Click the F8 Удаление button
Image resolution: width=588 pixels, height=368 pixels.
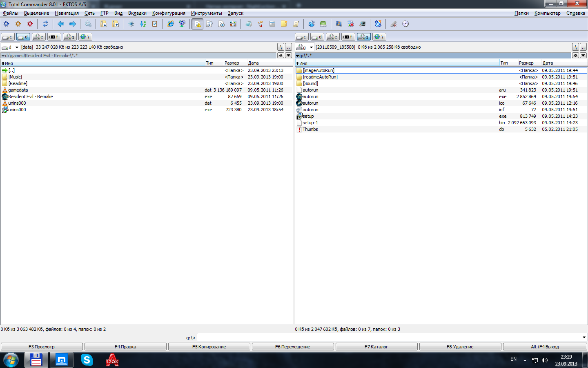[460, 347]
